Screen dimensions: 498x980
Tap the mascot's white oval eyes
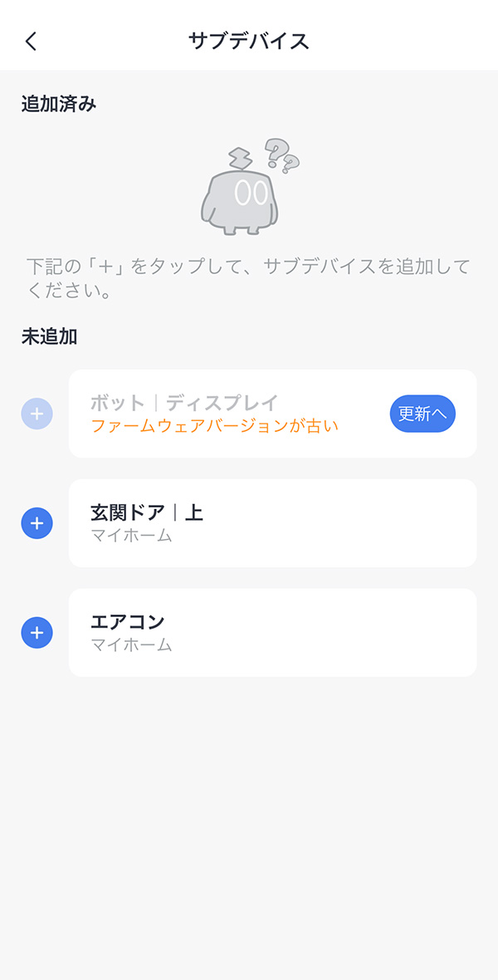pyautogui.click(x=251, y=192)
